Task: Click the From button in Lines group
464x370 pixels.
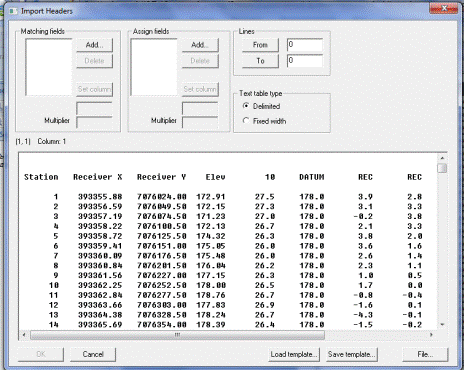Action: tap(260, 45)
